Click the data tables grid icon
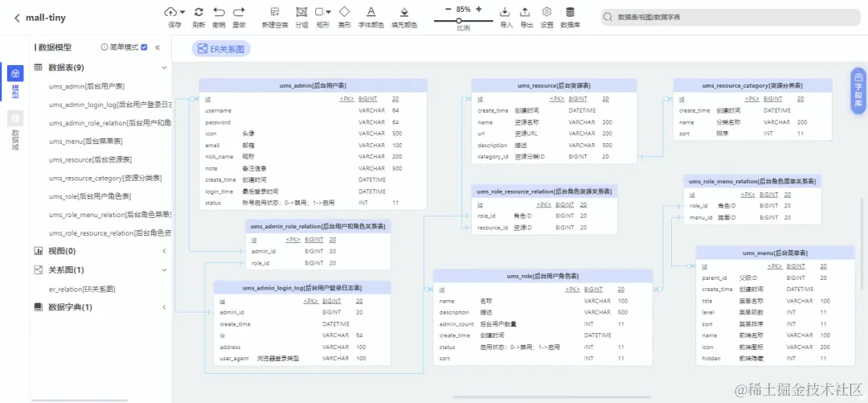 pos(39,67)
